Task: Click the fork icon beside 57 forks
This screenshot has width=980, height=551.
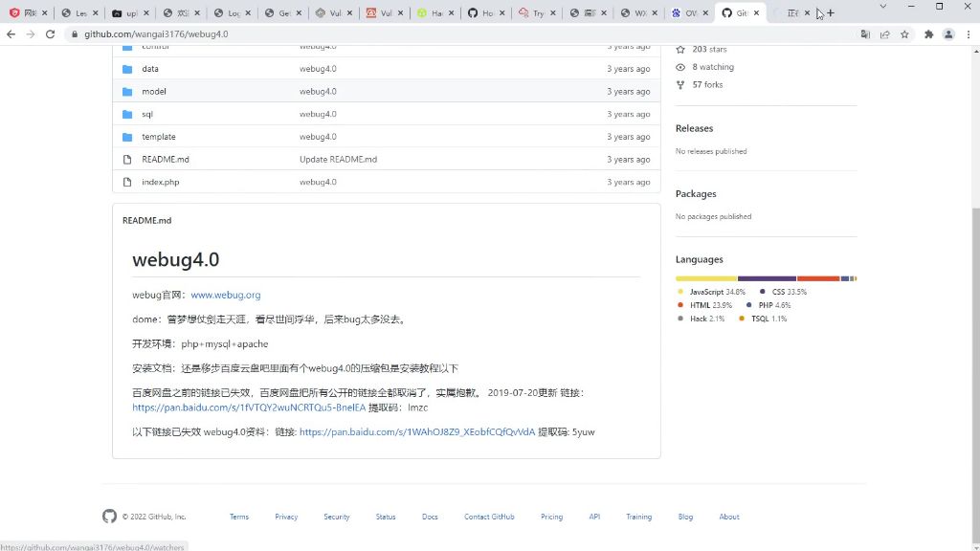Action: pos(680,84)
